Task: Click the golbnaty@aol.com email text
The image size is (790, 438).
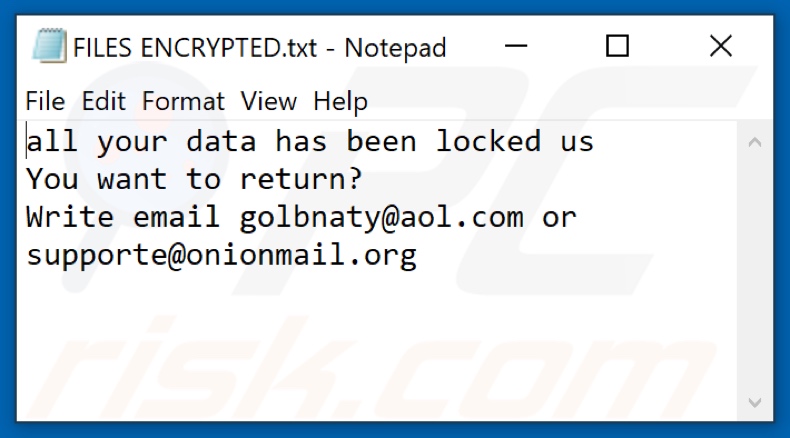Action: click(381, 218)
